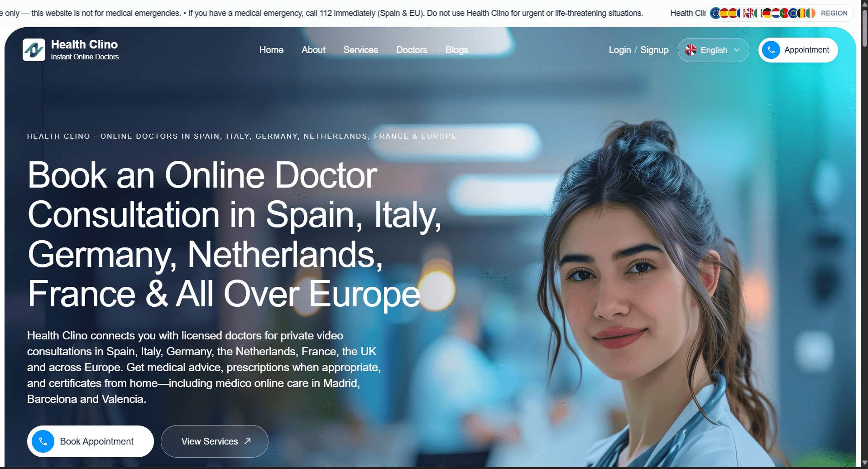Open the Blogs menu item
The image size is (868, 469).
(x=456, y=50)
